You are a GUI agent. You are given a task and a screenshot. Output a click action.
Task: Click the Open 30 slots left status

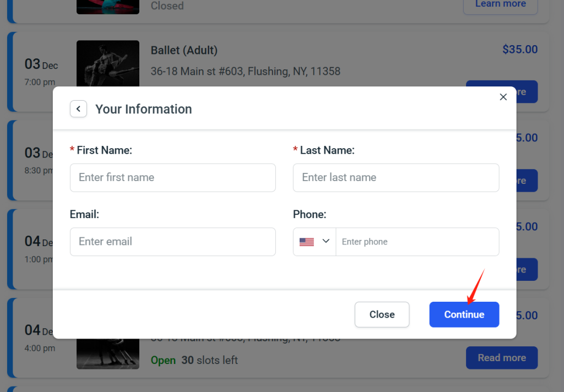(x=194, y=360)
